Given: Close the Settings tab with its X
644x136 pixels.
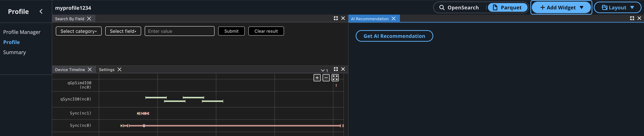Looking at the screenshot, I should pos(120,70).
